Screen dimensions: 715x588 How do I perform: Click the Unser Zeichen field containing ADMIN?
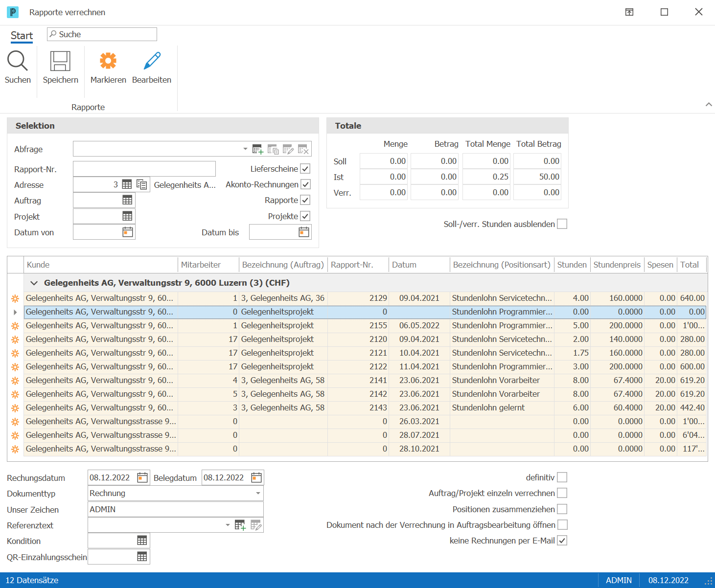[x=176, y=509]
